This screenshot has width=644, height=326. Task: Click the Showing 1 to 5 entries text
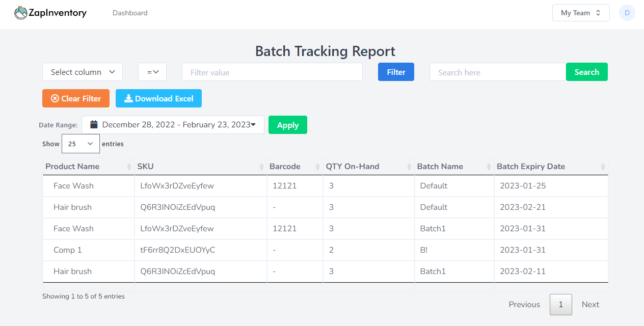[x=84, y=296]
